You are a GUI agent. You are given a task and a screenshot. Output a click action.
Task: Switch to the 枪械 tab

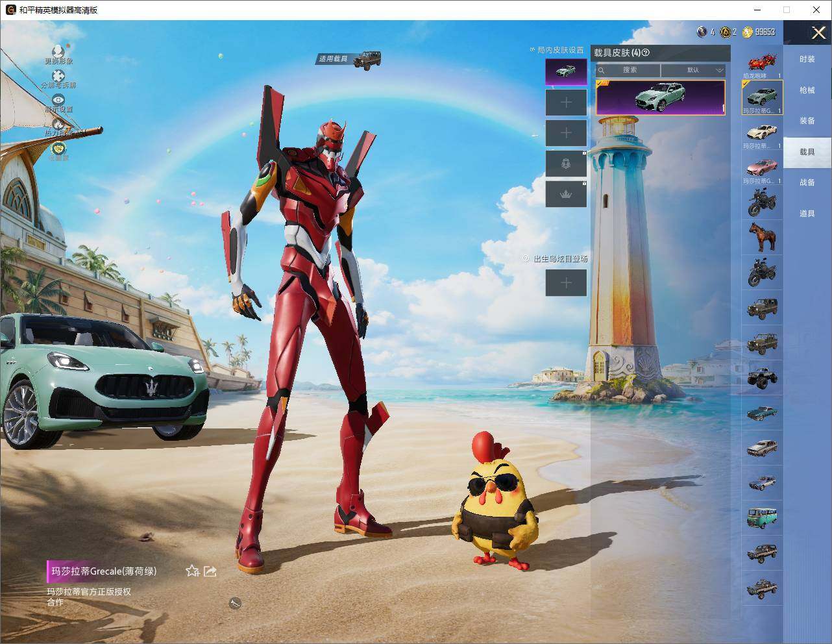[807, 90]
